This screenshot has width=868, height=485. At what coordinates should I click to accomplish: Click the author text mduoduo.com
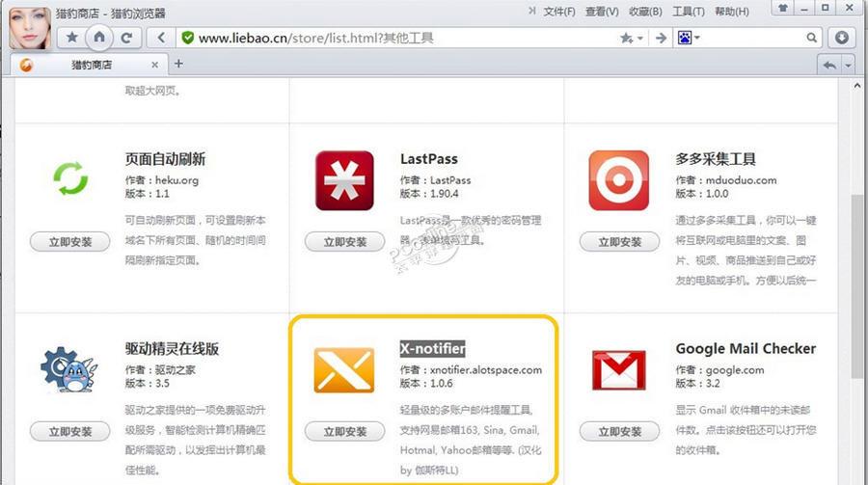[x=742, y=180]
